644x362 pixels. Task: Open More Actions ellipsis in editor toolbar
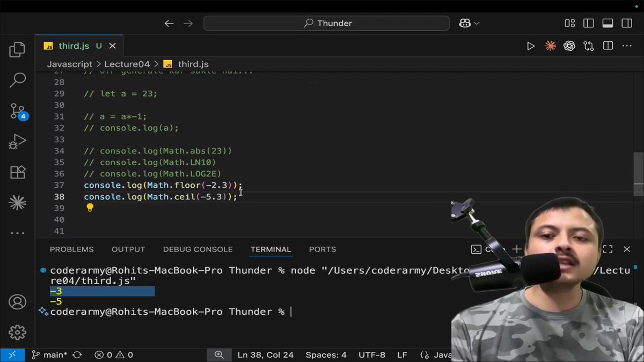[x=627, y=46]
